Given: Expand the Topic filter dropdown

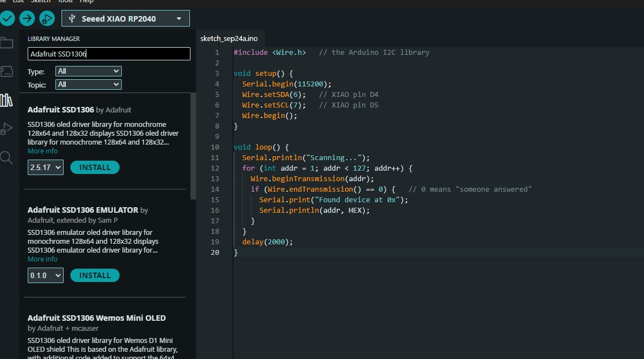Looking at the screenshot, I should tap(88, 85).
